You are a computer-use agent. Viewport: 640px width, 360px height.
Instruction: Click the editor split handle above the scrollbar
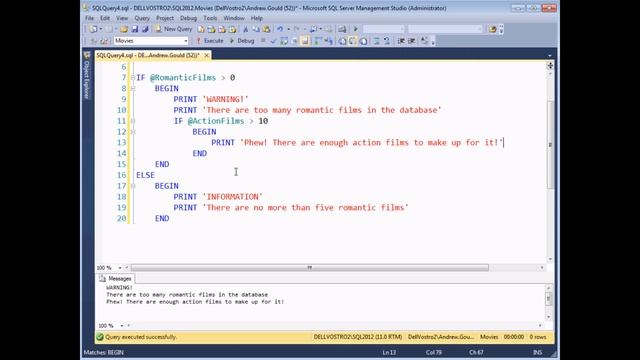coord(550,65)
